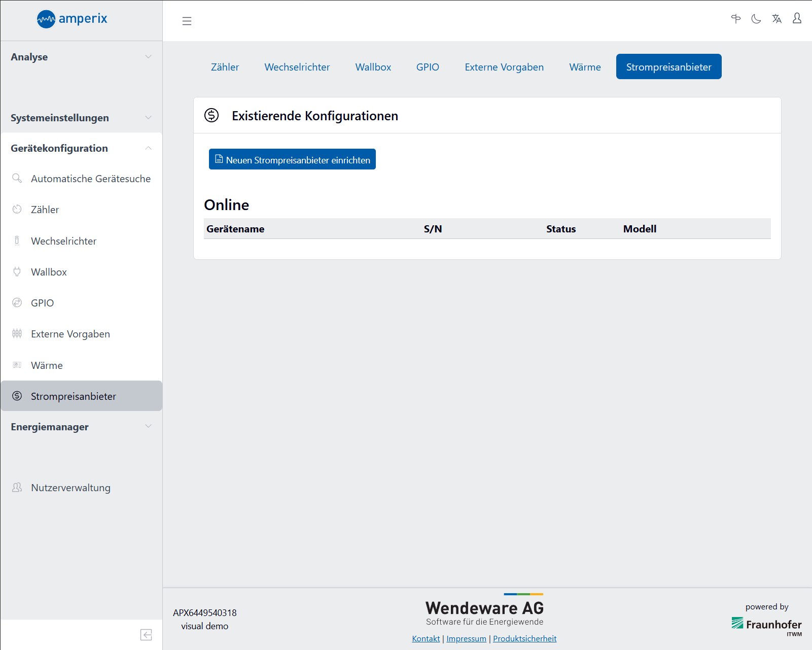
Task: Switch to the Wechselrichter tab
Action: point(297,67)
